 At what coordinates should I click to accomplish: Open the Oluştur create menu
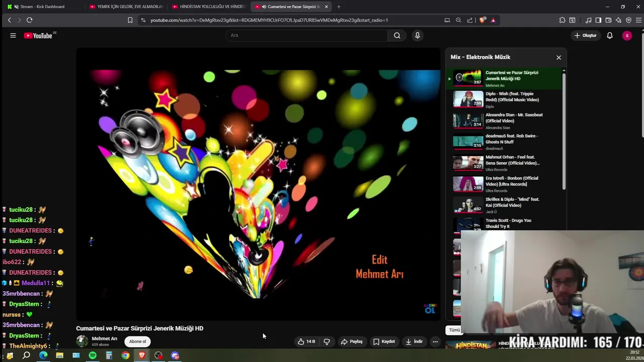585,35
